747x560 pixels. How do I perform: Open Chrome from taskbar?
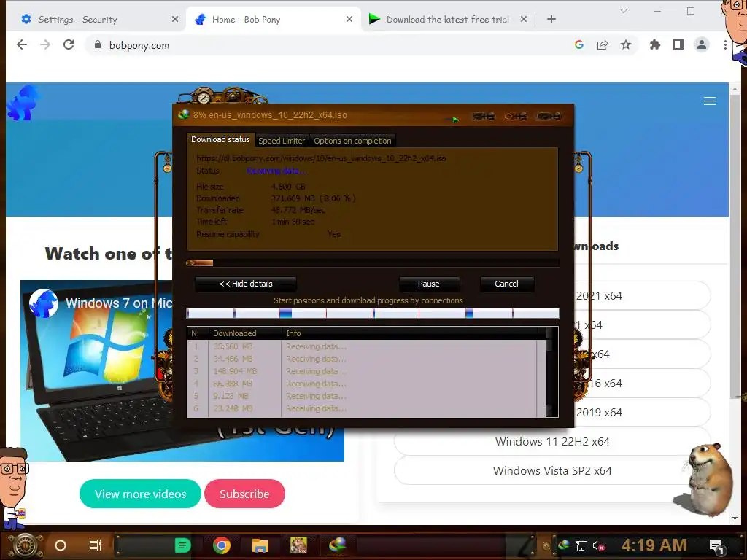pyautogui.click(x=222, y=545)
